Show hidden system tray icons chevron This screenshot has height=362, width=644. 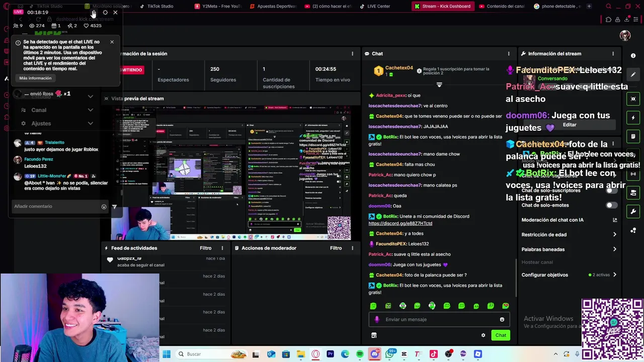555,354
